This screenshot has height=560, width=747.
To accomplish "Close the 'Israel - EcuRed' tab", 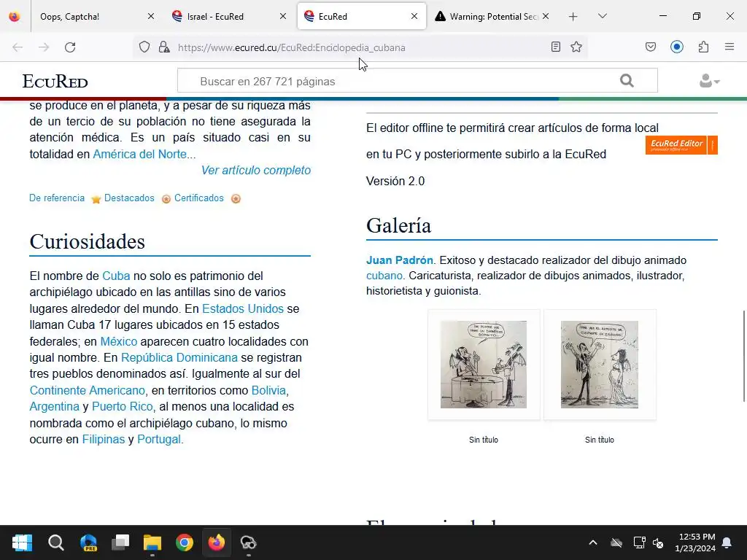I will (283, 17).
